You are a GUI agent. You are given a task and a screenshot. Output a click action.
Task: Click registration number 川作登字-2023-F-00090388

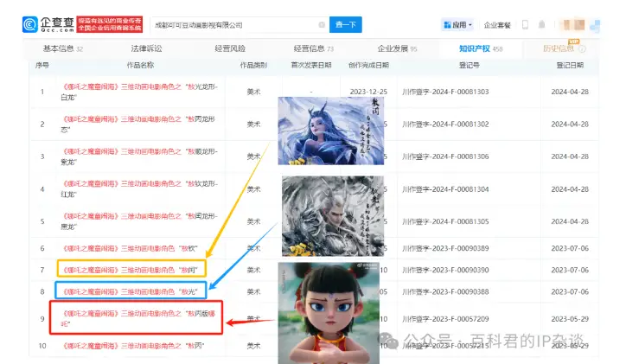[x=445, y=291]
